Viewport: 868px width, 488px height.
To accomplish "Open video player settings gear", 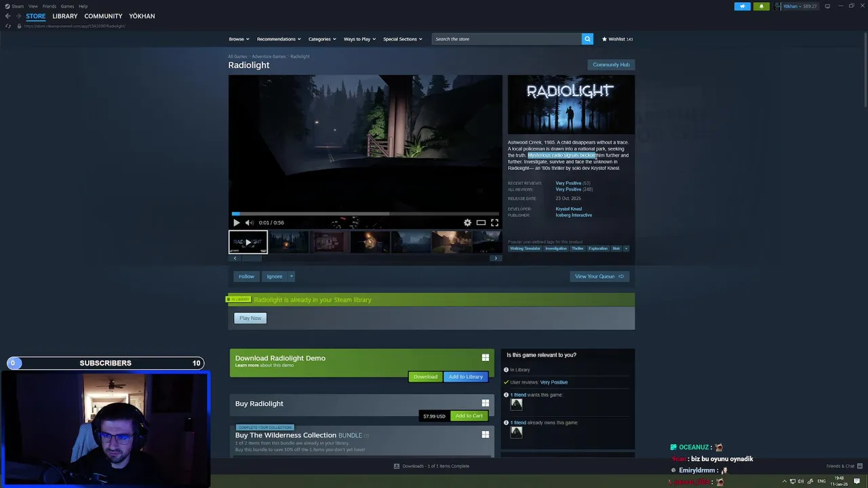I will click(467, 222).
